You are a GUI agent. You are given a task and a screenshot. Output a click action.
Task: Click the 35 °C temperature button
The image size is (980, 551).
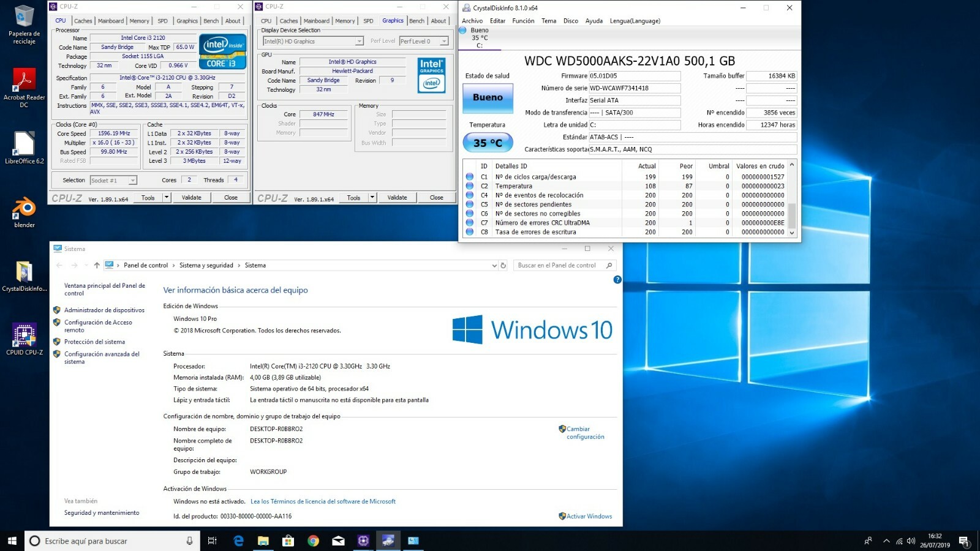coord(488,143)
